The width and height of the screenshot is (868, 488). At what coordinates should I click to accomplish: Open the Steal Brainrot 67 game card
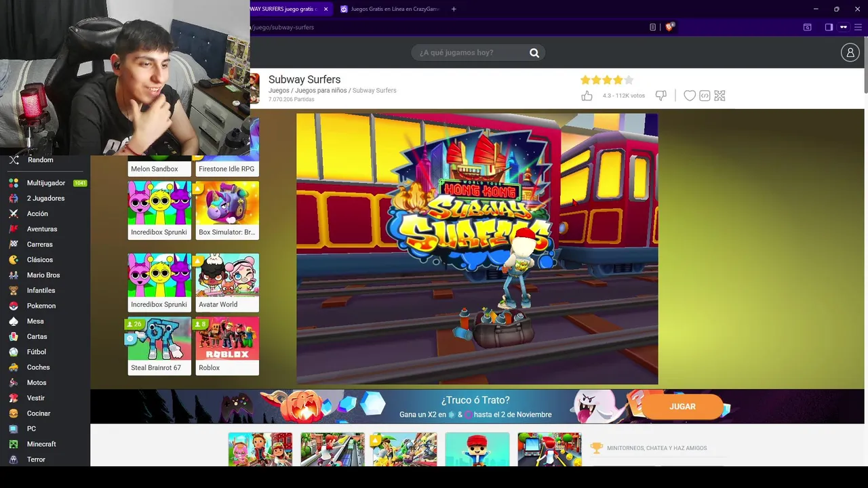click(x=159, y=346)
